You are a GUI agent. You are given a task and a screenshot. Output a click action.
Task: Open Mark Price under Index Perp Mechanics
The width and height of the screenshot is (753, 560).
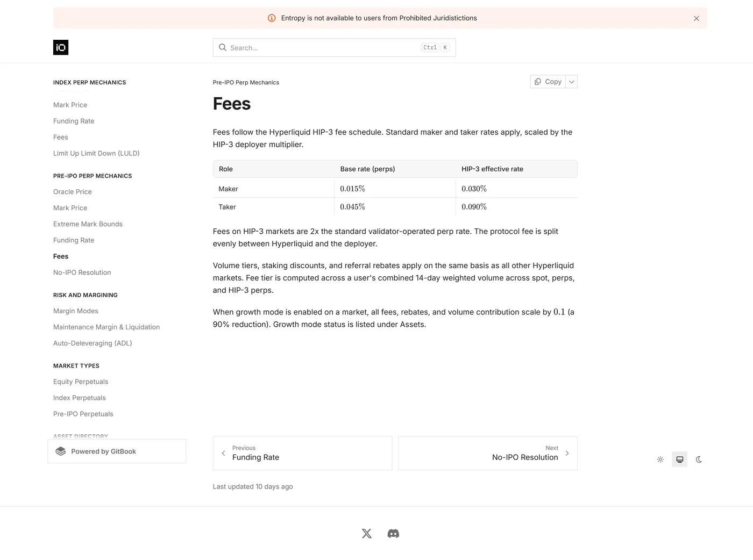point(70,105)
